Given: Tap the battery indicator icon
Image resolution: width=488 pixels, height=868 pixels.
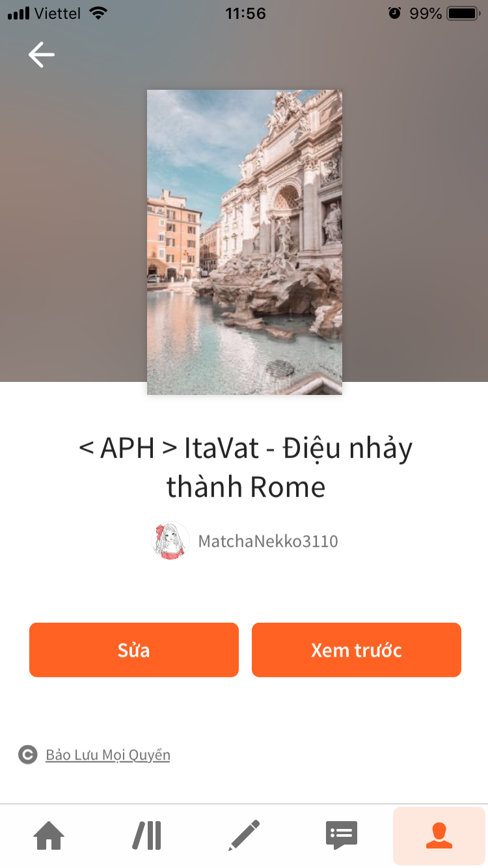Looking at the screenshot, I should pyautogui.click(x=463, y=13).
